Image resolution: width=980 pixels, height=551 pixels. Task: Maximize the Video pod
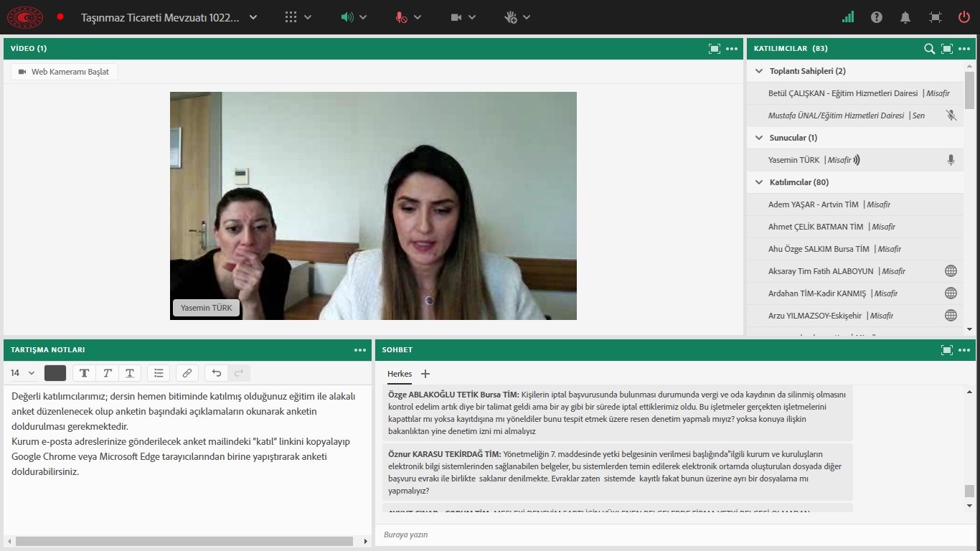[714, 49]
